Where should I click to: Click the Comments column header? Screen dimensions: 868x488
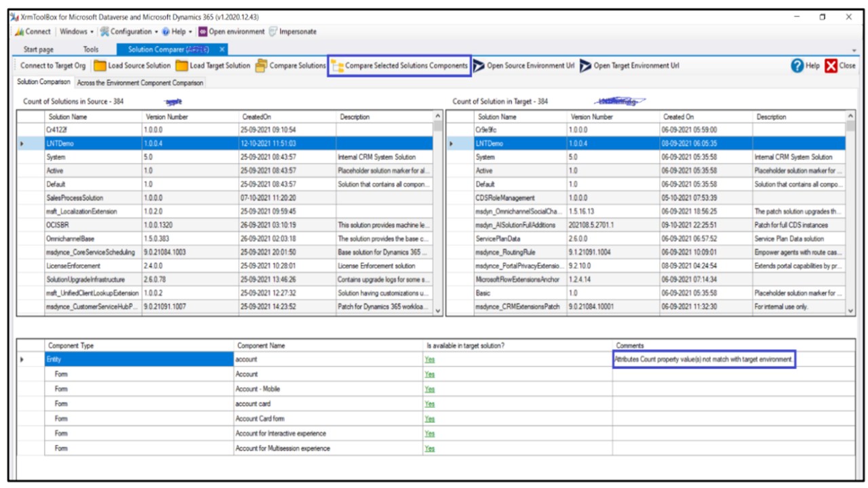click(x=733, y=346)
